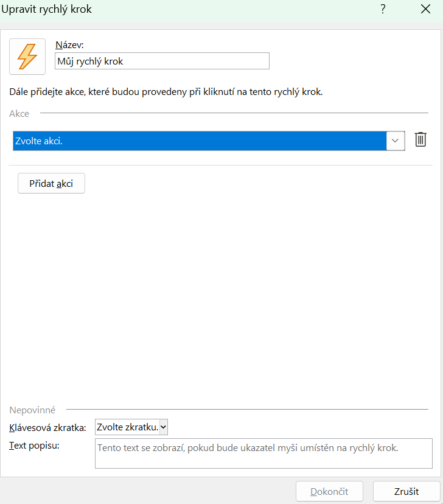Close the Upravit rychlý krok dialog
This screenshot has width=443, height=504.
pyautogui.click(x=425, y=10)
